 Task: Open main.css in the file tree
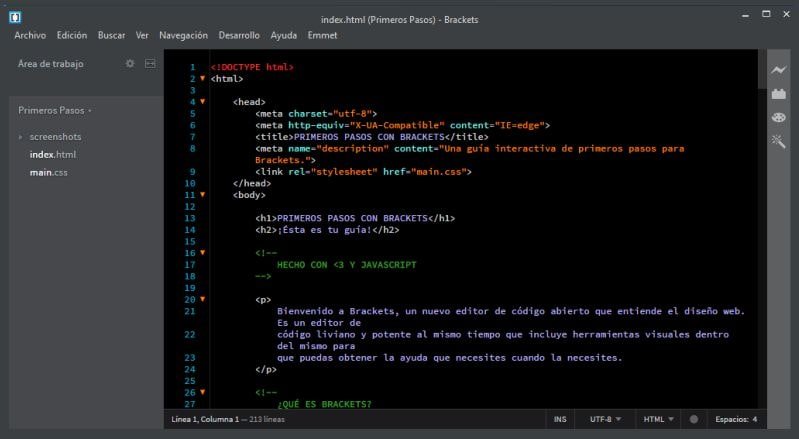point(48,173)
